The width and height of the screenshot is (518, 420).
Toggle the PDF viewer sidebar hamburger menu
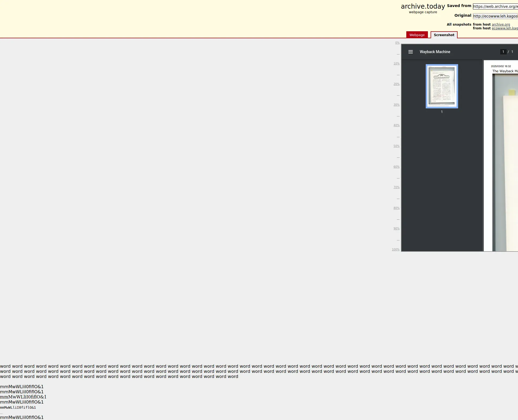click(410, 52)
